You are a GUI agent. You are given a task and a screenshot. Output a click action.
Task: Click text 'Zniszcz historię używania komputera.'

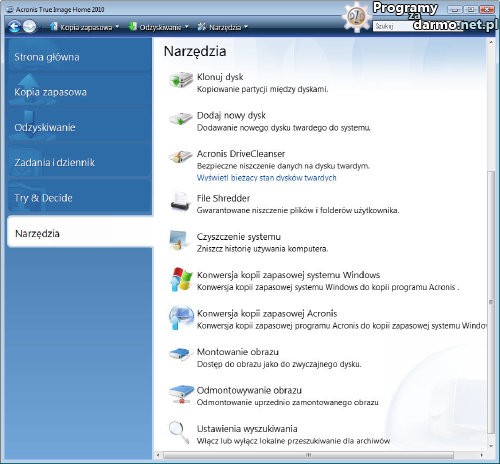tap(262, 249)
